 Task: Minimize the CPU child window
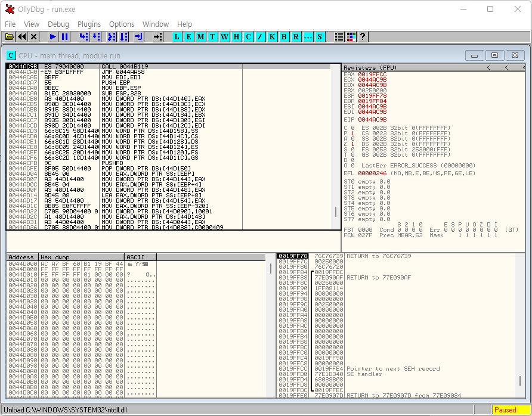tap(474, 55)
